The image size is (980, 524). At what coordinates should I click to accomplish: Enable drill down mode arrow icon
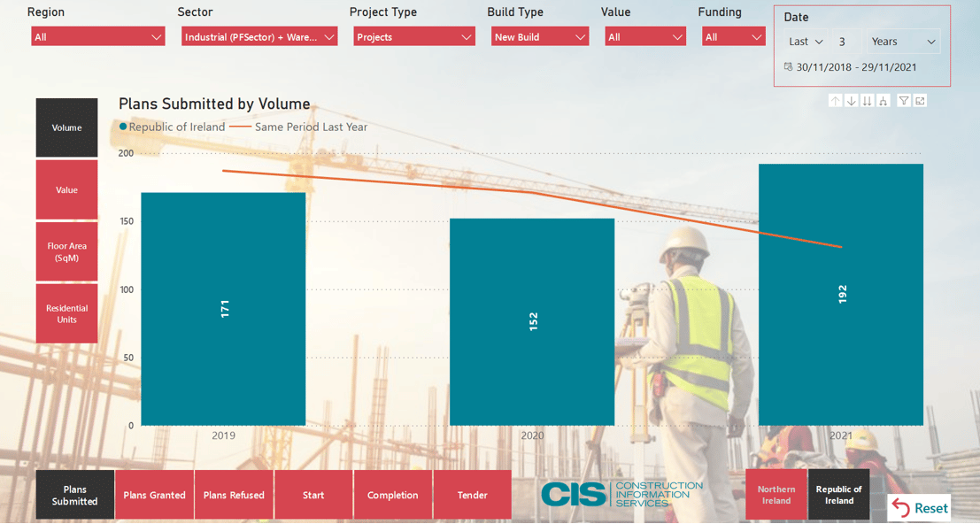[x=852, y=101]
